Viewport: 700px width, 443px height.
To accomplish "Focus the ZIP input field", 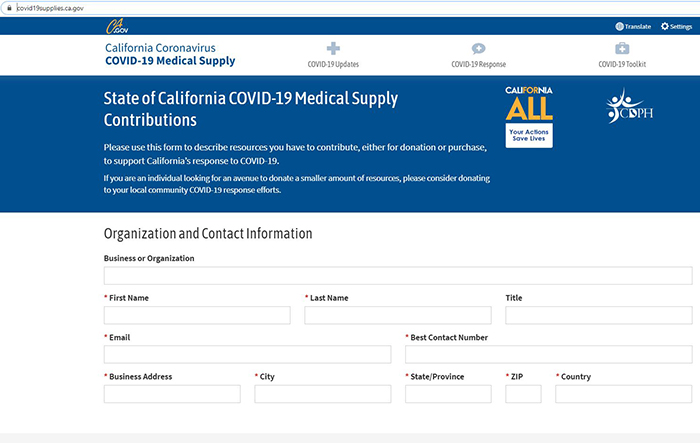I will [523, 394].
